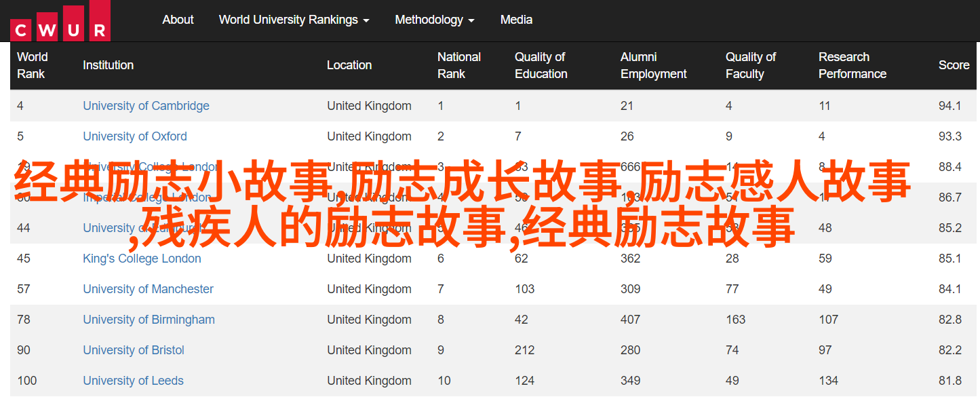Select the University of Bristol link
The image size is (980, 397).
tap(134, 350)
